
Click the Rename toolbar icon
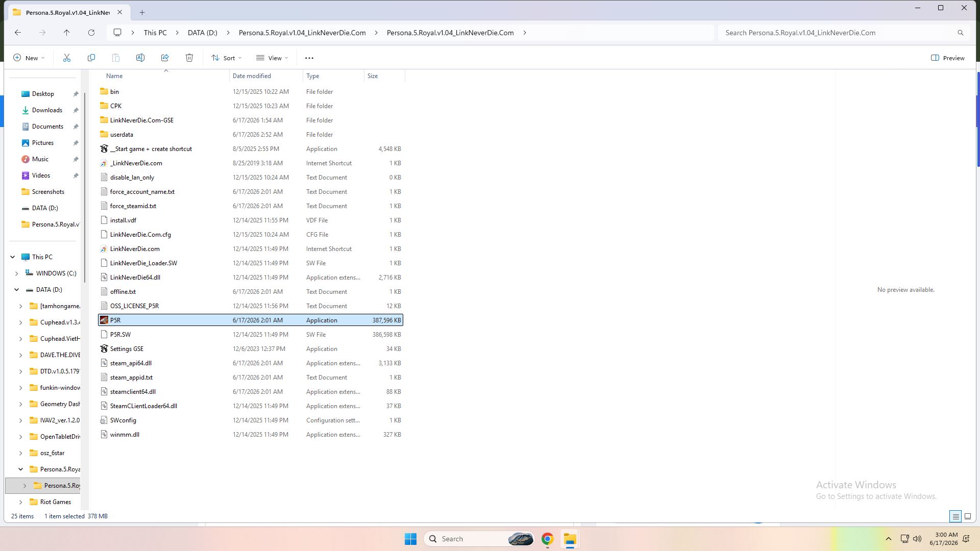click(x=140, y=58)
